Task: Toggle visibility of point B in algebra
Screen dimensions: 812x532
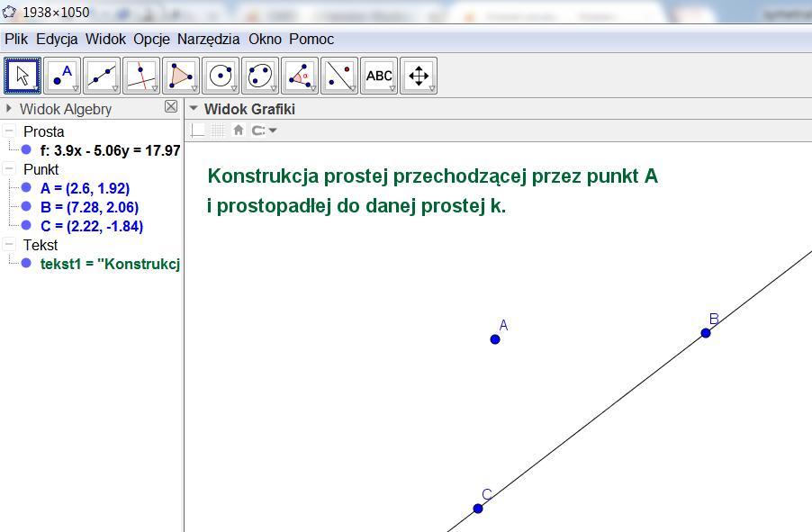Action: 26,206
